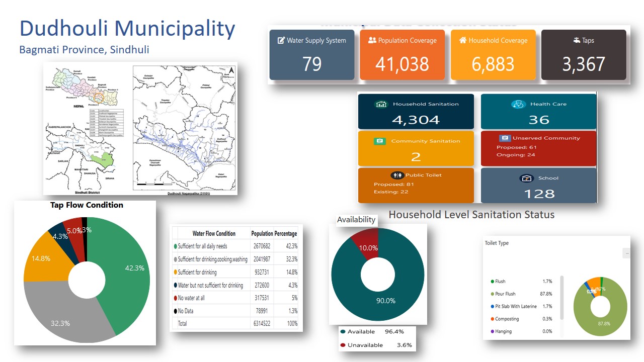Select the Sufficient for drinking table row
Viewport: 644px width, 362px height.
235,272
